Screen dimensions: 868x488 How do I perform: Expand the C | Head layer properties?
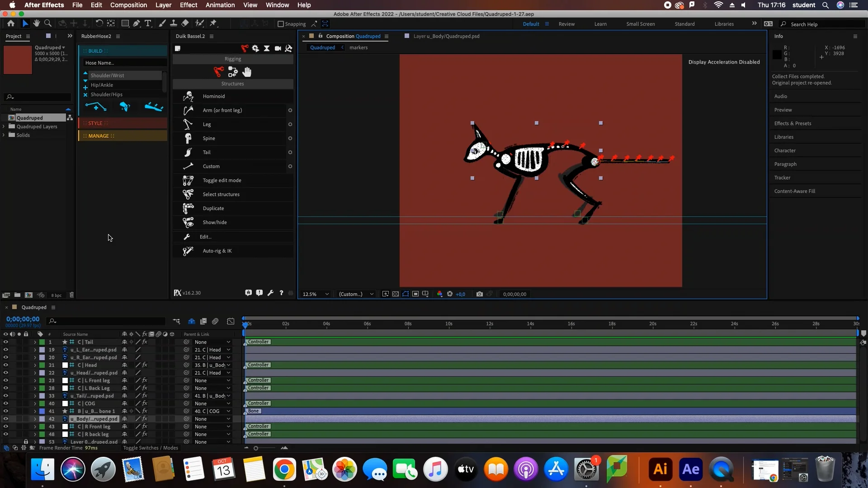pyautogui.click(x=35, y=365)
